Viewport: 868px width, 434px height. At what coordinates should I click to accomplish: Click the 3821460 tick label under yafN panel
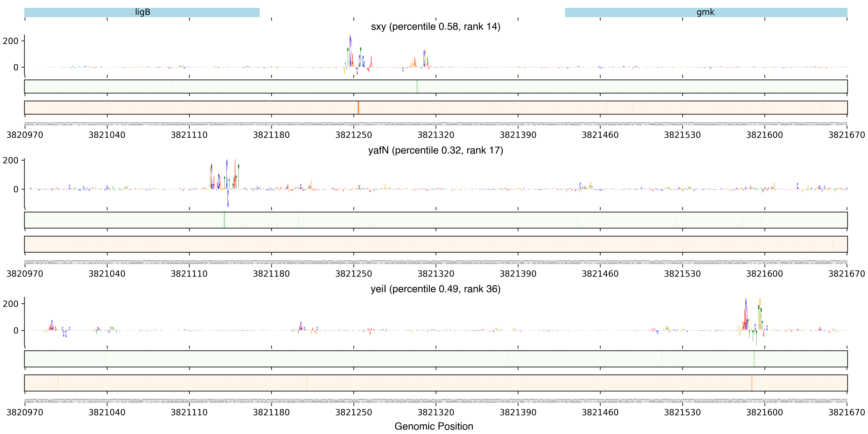click(x=600, y=274)
